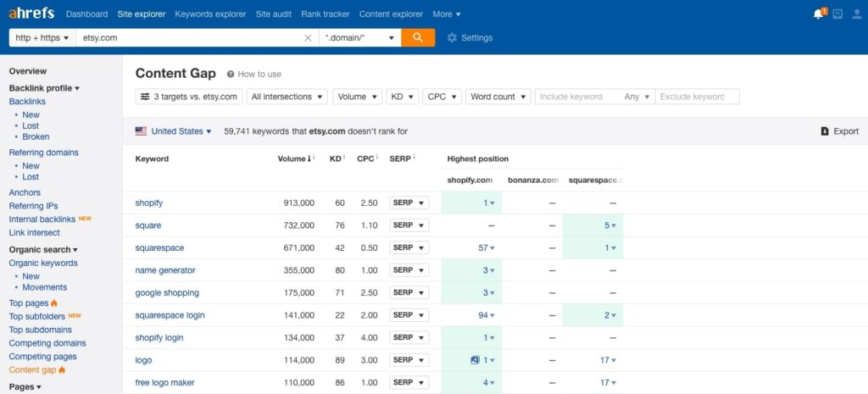Clear the etsy.com search field with X
This screenshot has width=868, height=394.
[308, 37]
